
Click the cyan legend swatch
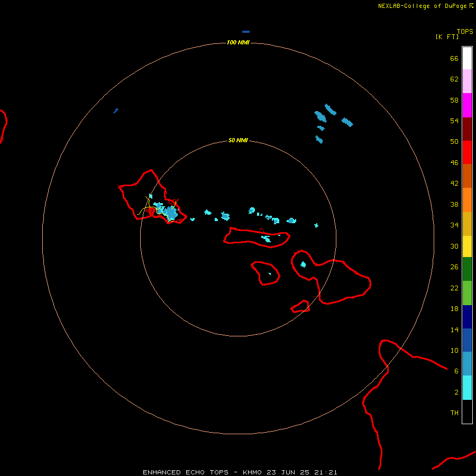pos(467,388)
